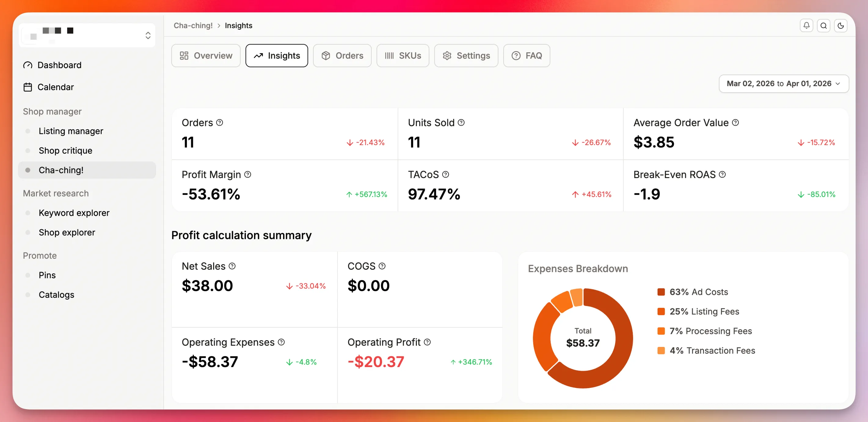The width and height of the screenshot is (868, 422).
Task: Show the Net Sales help tooltip
Action: (232, 266)
